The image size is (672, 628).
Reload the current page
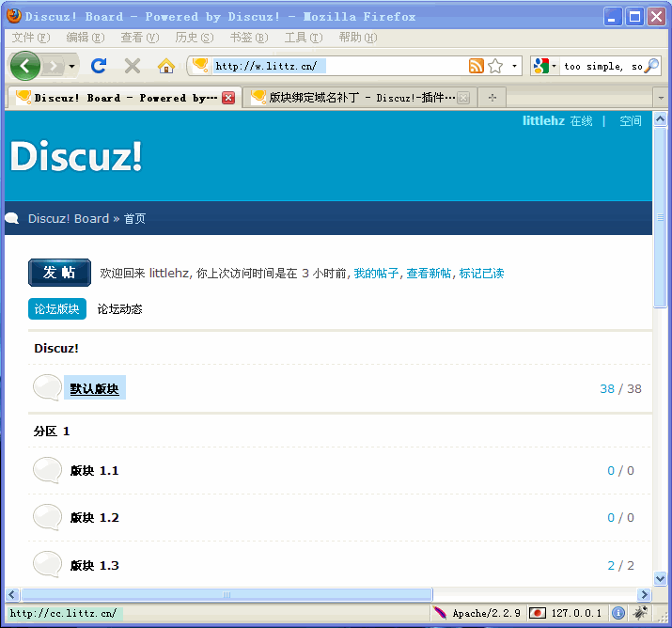click(99, 66)
